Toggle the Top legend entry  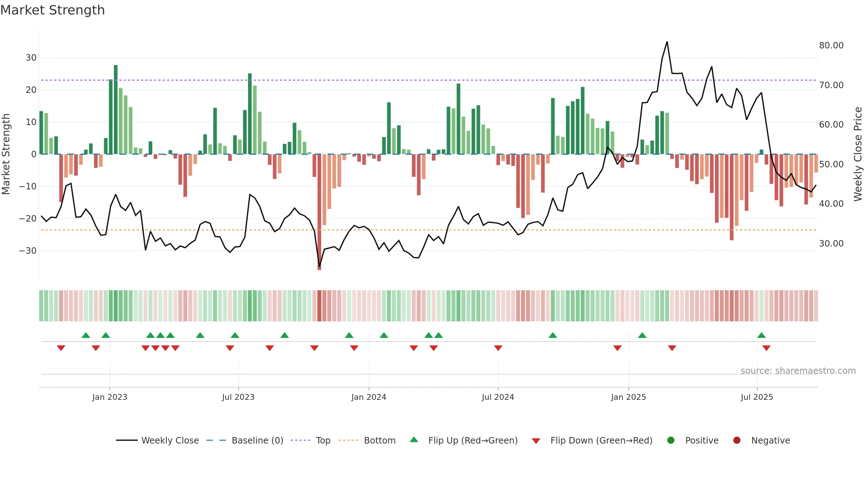tap(311, 440)
